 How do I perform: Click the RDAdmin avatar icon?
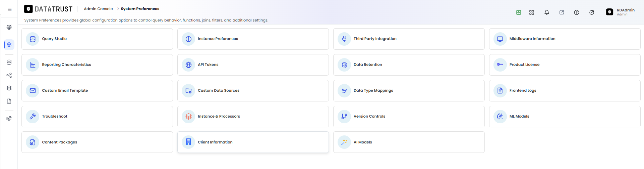coord(610,12)
